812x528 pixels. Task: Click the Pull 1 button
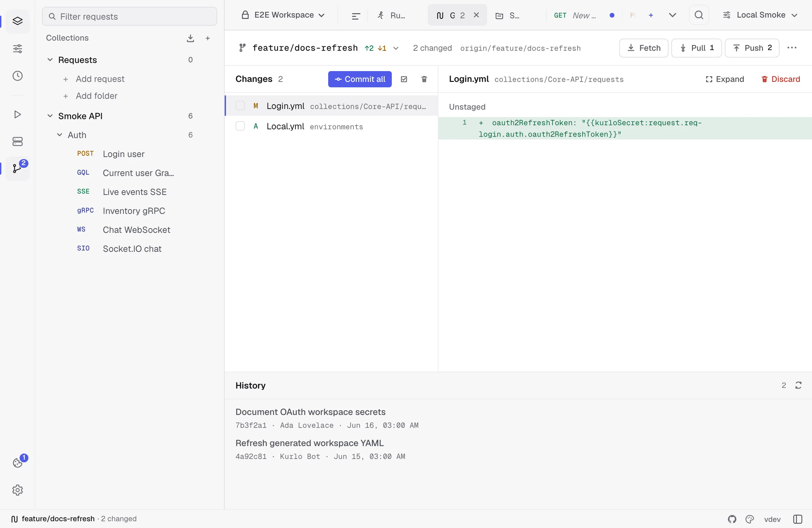(x=696, y=48)
